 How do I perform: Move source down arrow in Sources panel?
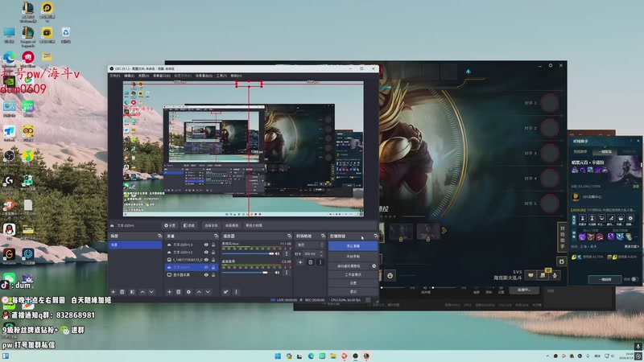[x=208, y=292]
